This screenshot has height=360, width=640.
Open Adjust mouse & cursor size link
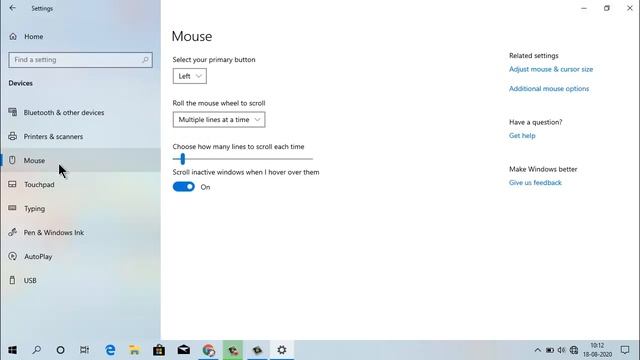tap(551, 69)
